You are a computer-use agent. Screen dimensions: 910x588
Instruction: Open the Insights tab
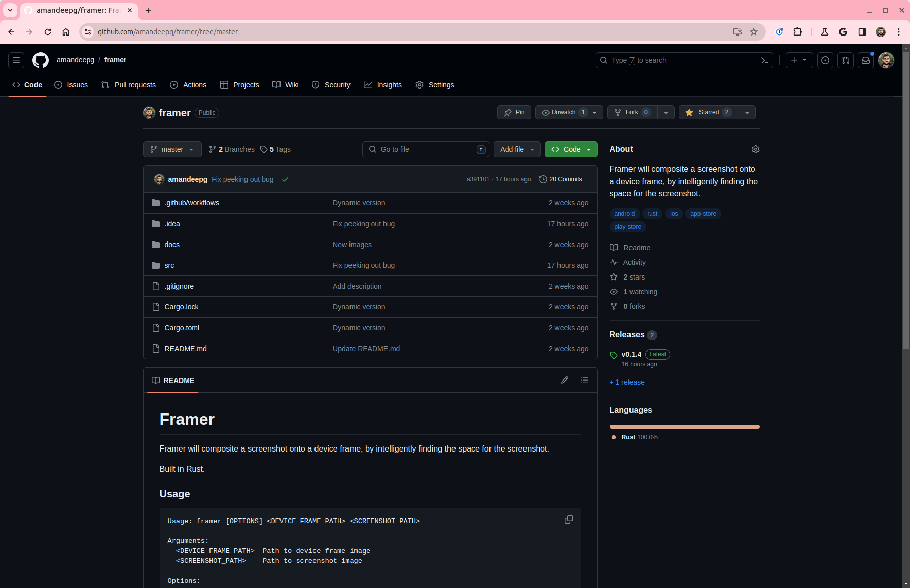pyautogui.click(x=383, y=85)
